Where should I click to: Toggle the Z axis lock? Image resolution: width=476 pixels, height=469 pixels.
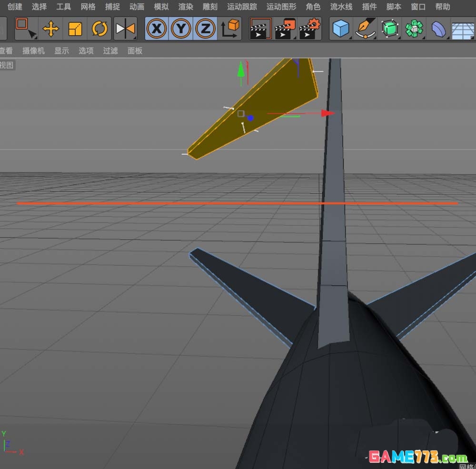pyautogui.click(x=205, y=29)
